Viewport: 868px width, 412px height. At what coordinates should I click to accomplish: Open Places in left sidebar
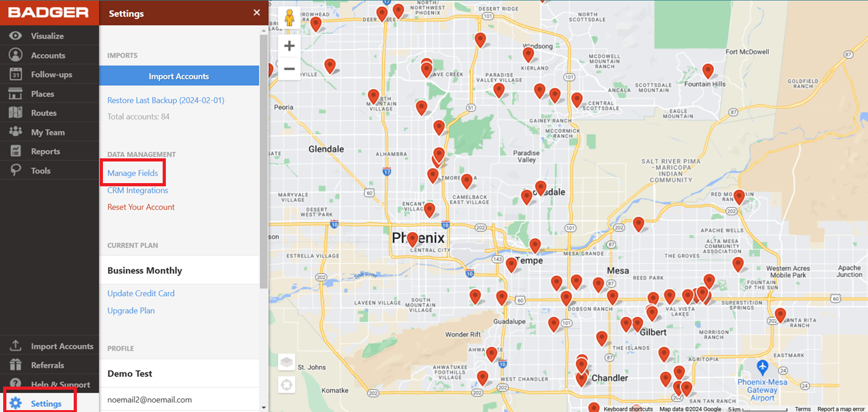(50, 93)
